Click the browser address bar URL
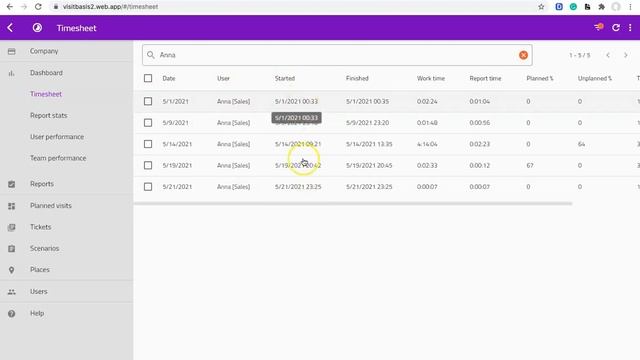This screenshot has height=360, width=640. (x=110, y=7)
